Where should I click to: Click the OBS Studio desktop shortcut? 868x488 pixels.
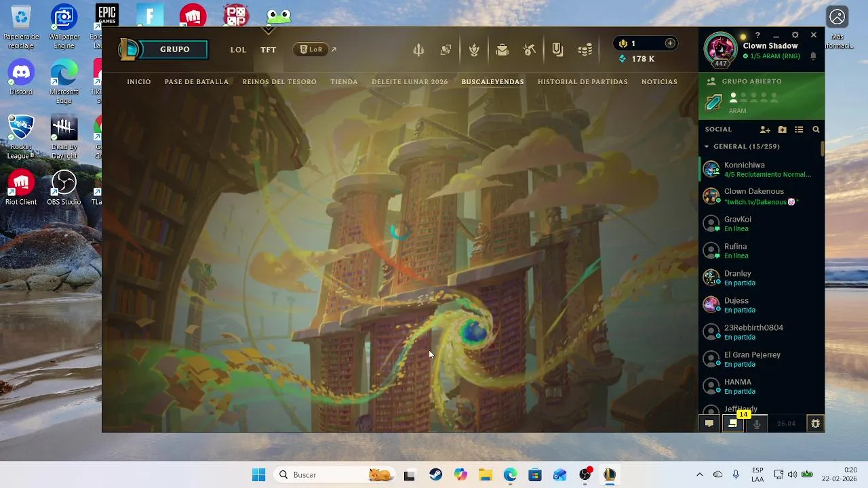point(64,188)
